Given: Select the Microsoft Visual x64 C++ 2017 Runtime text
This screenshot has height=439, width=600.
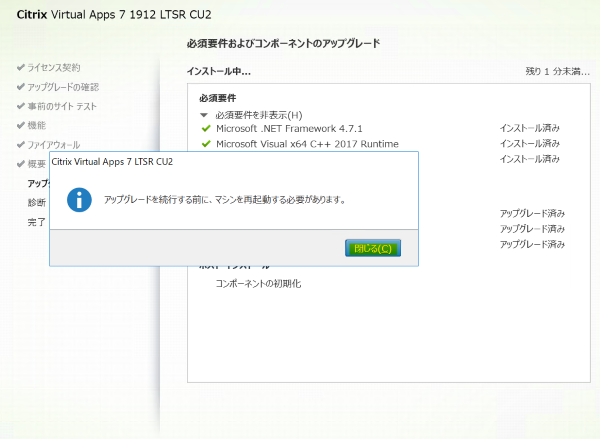Looking at the screenshot, I should point(307,144).
